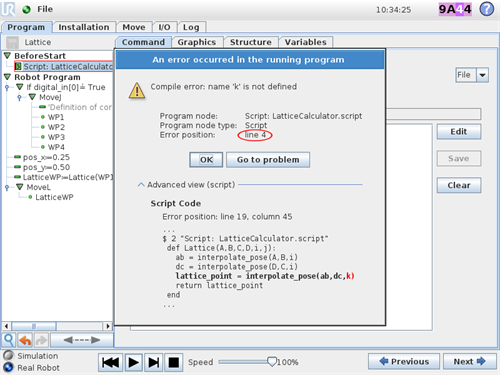Screen dimensions: 500x375
Task: Click the 'line 4' error position text
Action: point(255,135)
